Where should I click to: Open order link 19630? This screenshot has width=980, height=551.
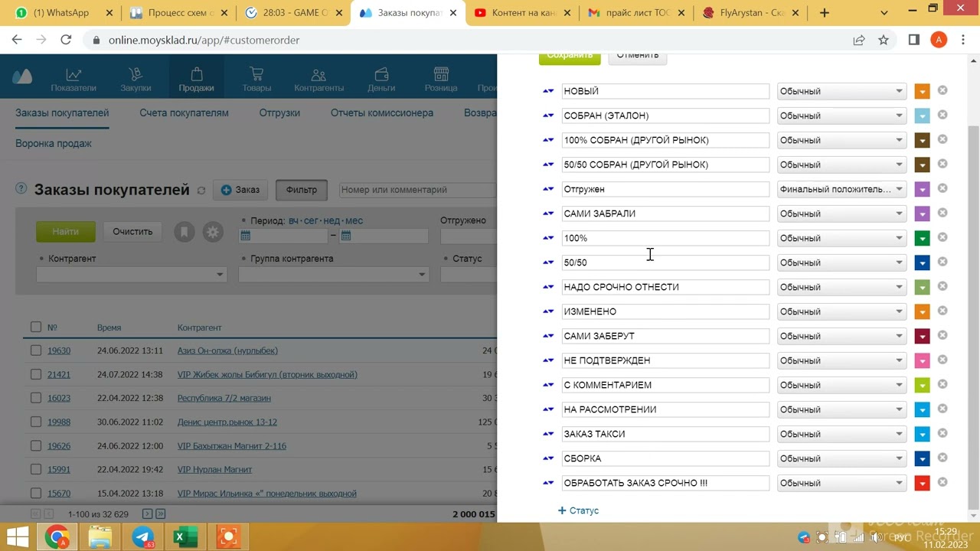pyautogui.click(x=59, y=350)
